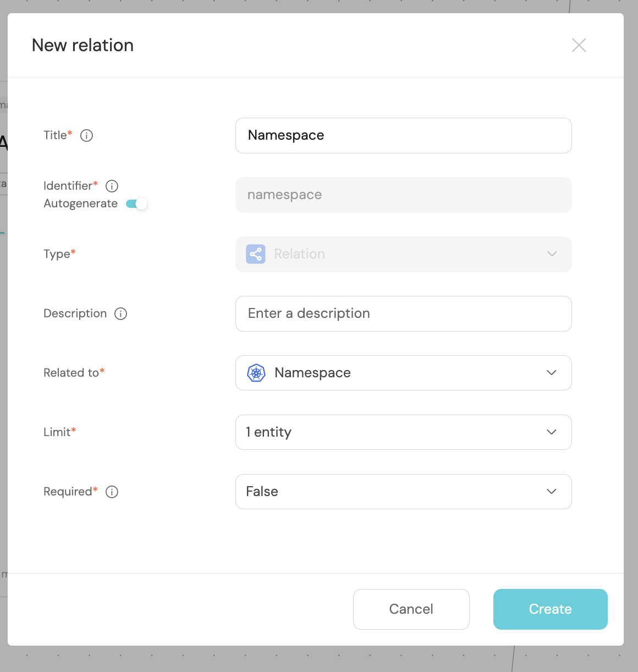This screenshot has height=672, width=638.
Task: Click the 'Limit' field label
Action: click(x=57, y=432)
